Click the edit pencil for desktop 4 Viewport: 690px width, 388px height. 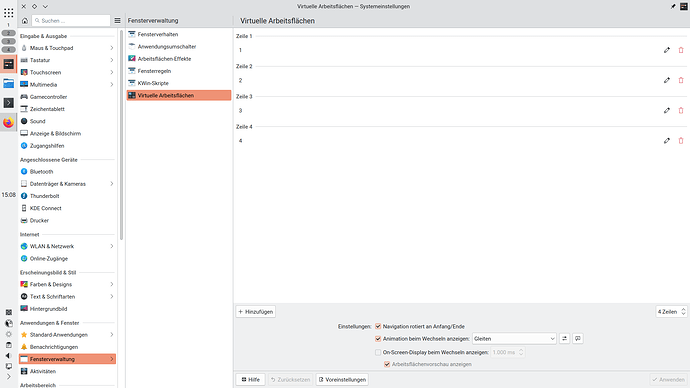667,141
